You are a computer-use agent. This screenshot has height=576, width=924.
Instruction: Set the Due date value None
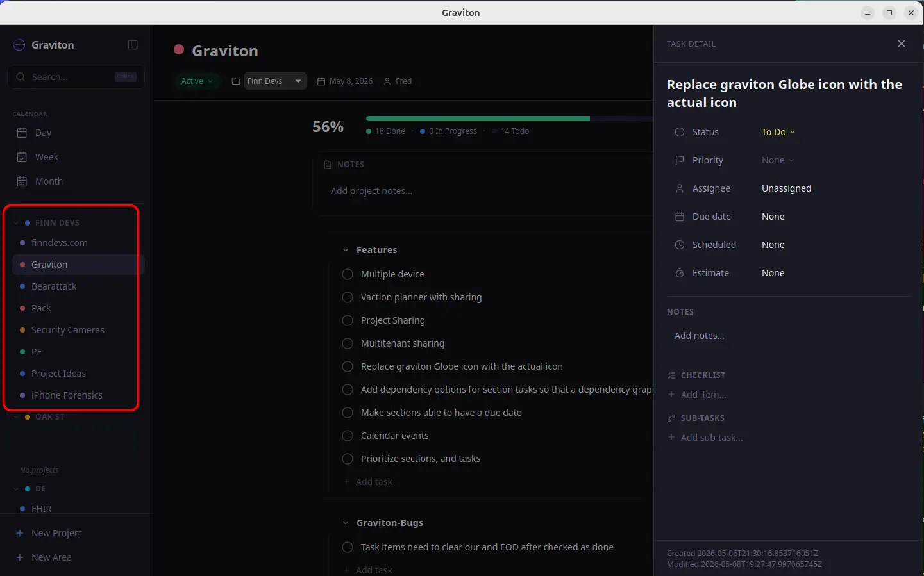click(773, 217)
